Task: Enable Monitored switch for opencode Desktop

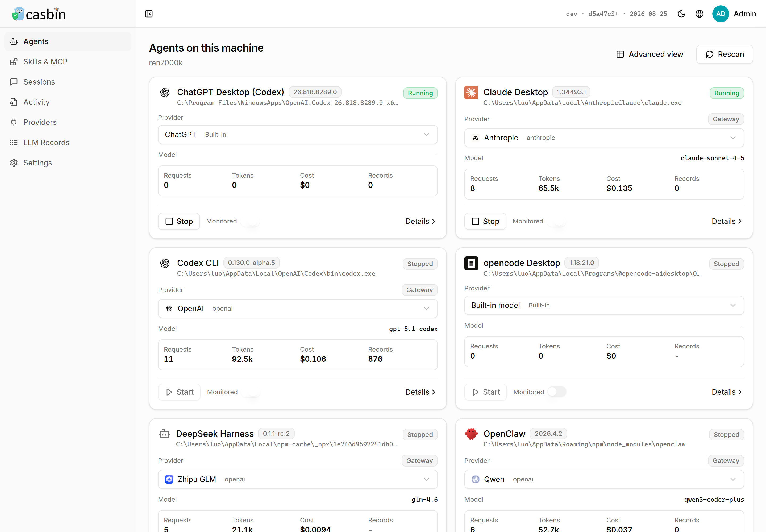Action: [557, 392]
